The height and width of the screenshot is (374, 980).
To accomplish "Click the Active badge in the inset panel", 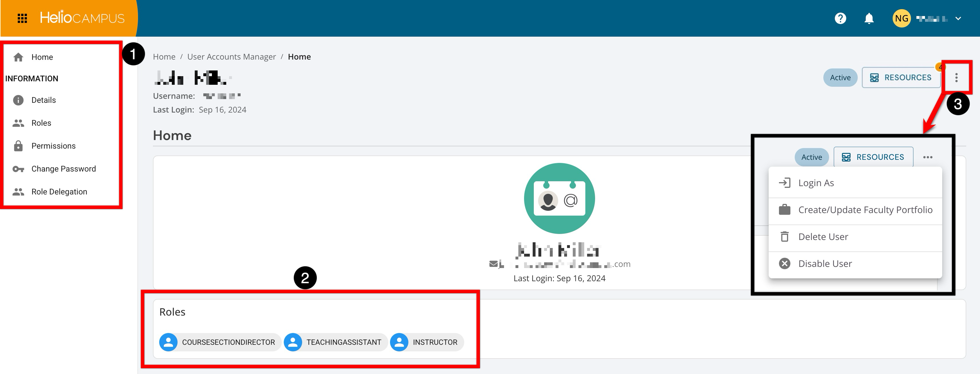I will (812, 157).
